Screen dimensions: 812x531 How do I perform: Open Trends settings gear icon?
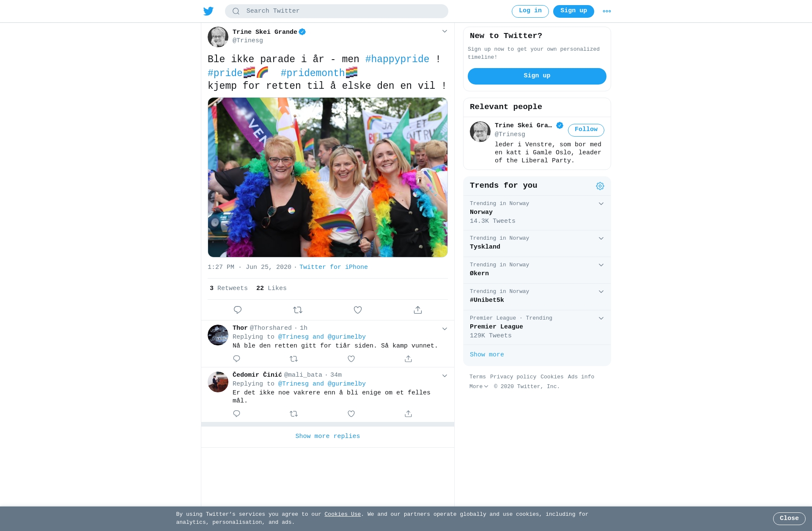(600, 186)
